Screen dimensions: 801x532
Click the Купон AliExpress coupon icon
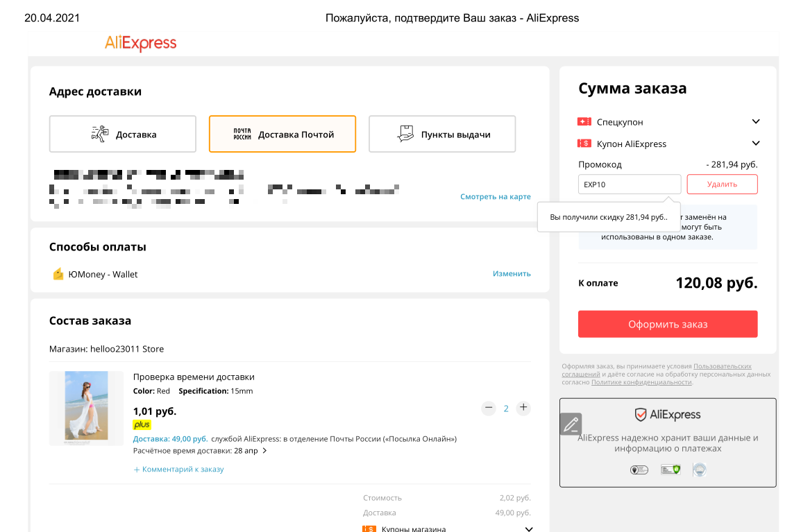click(x=584, y=144)
